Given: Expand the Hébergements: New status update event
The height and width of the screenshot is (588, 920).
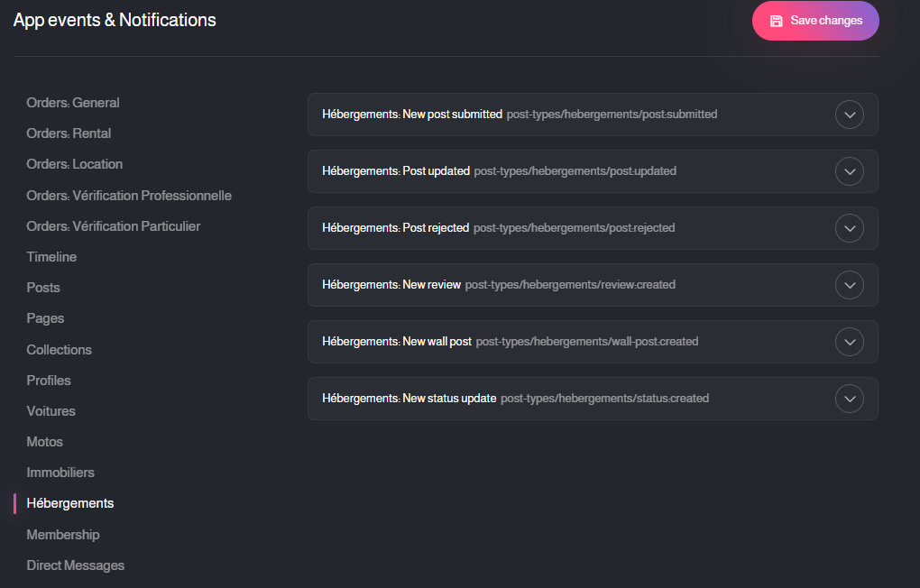Looking at the screenshot, I should click(x=849, y=398).
